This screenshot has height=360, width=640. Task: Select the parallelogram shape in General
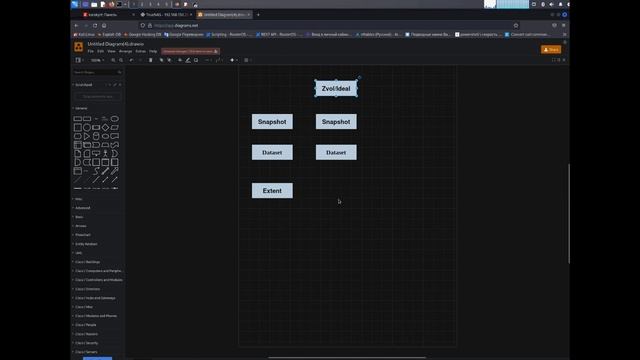(x=115, y=127)
